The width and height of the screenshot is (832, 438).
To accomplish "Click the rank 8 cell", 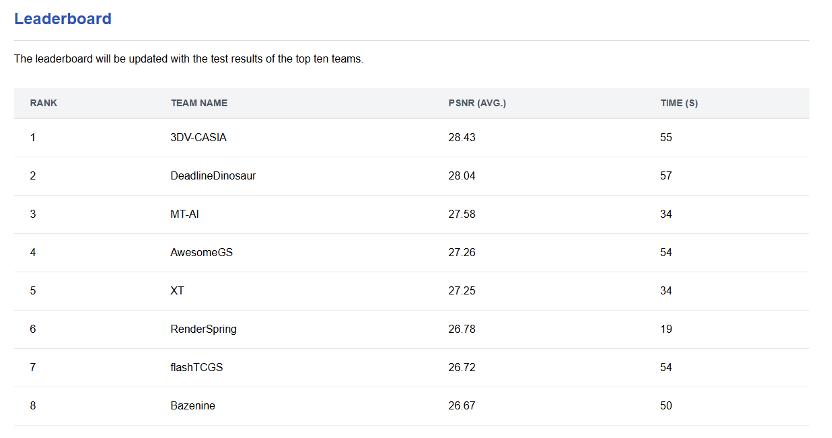I will 33,405.
